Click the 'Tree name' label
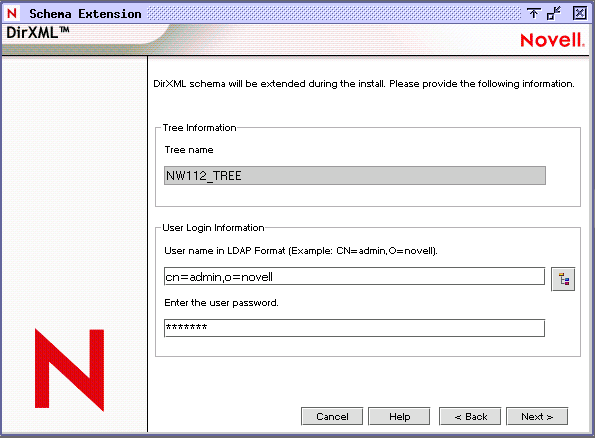Image resolution: width=595 pixels, height=438 pixels. 189,150
